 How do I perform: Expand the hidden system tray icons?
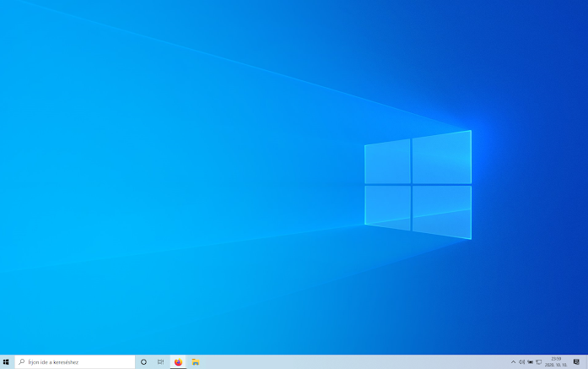pos(513,362)
